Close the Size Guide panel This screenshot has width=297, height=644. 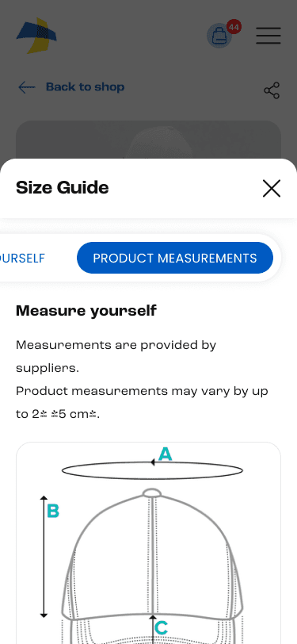click(x=271, y=189)
